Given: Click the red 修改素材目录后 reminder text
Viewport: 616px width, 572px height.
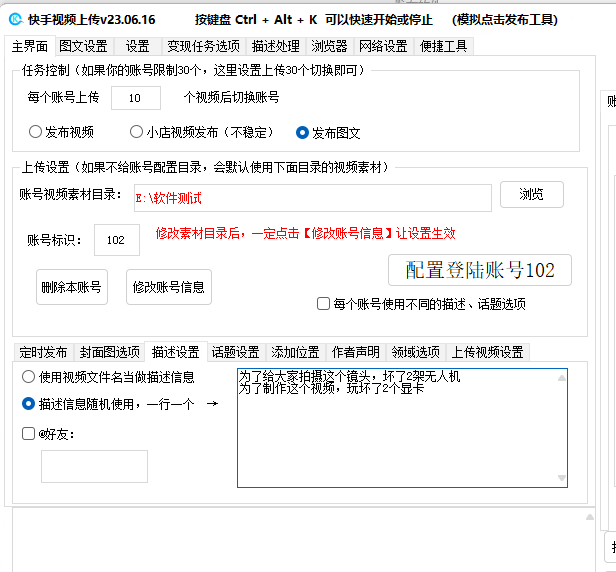Looking at the screenshot, I should point(305,233).
